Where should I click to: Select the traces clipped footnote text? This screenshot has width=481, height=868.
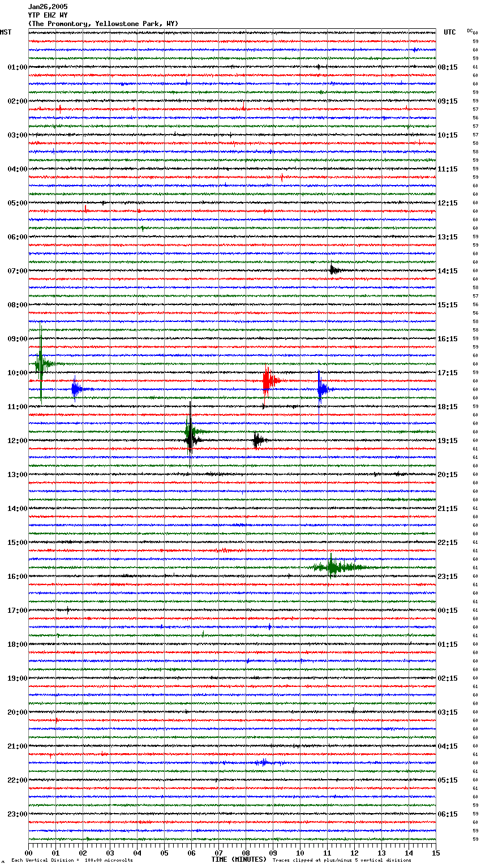tap(342, 860)
